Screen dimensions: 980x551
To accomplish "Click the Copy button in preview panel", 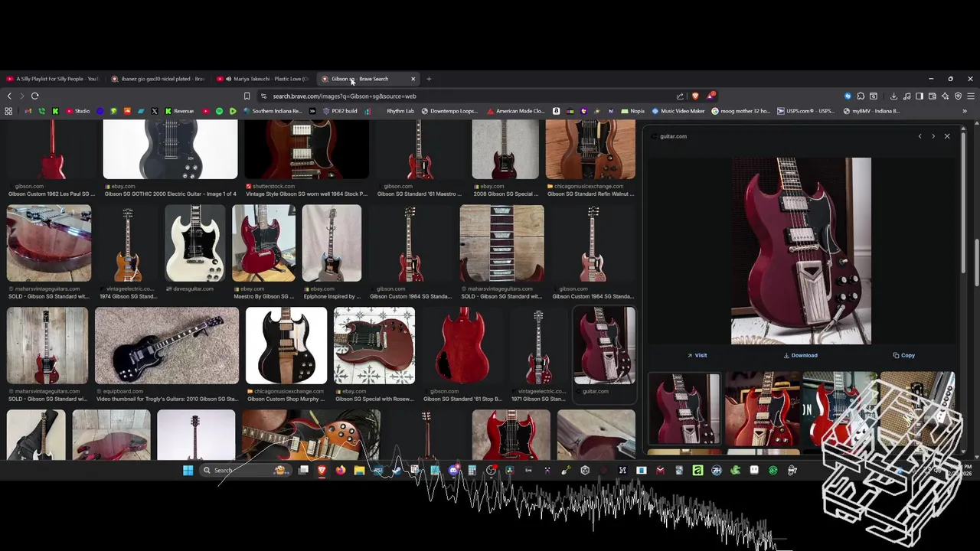I will [903, 355].
